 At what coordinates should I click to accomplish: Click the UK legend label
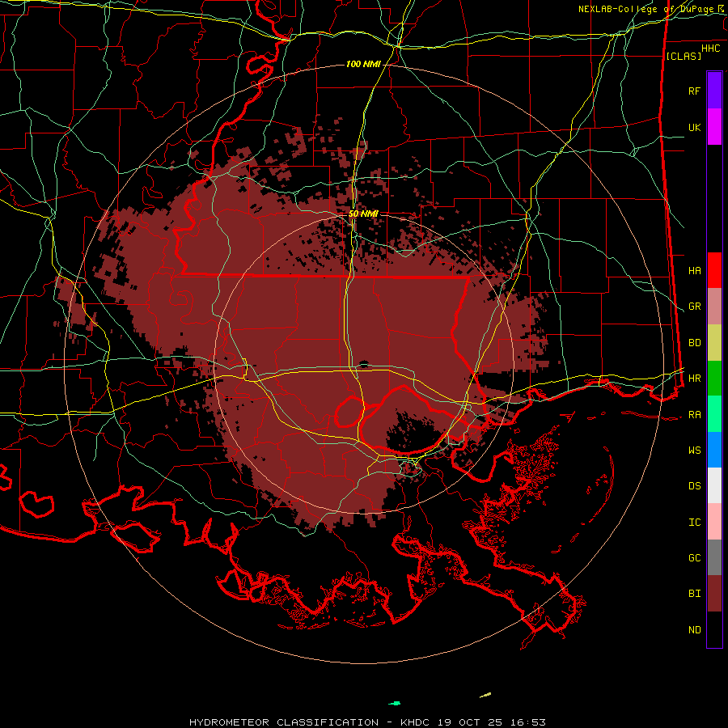(x=695, y=127)
